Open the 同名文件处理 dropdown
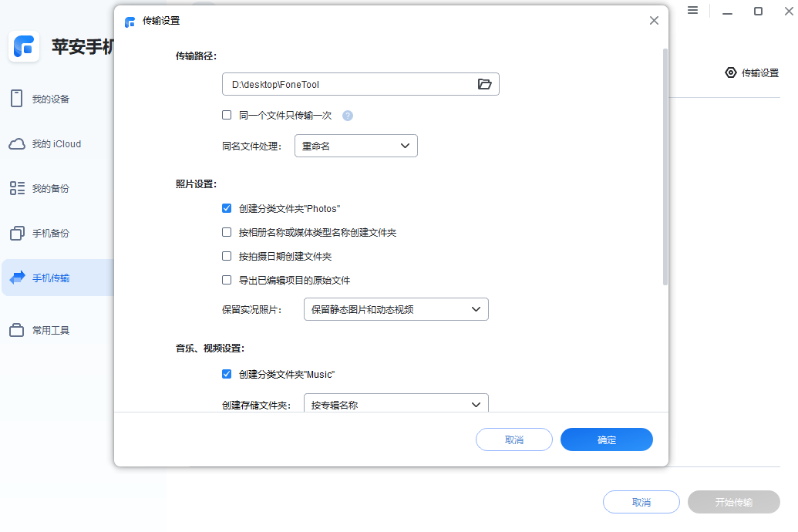This screenshot has height=532, width=798. (x=355, y=145)
